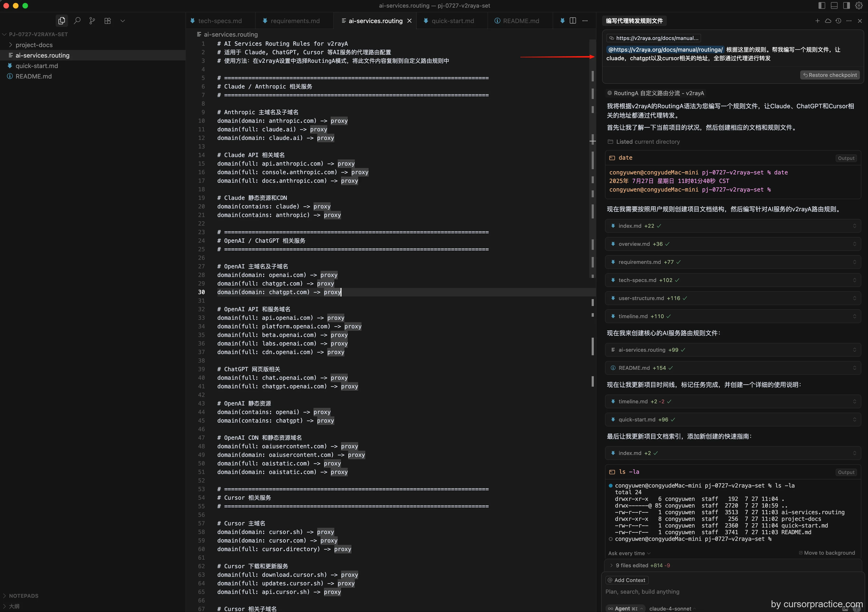Screen dimensions: 868x612
Task: Open the settings gear in title bar
Action: (859, 5)
